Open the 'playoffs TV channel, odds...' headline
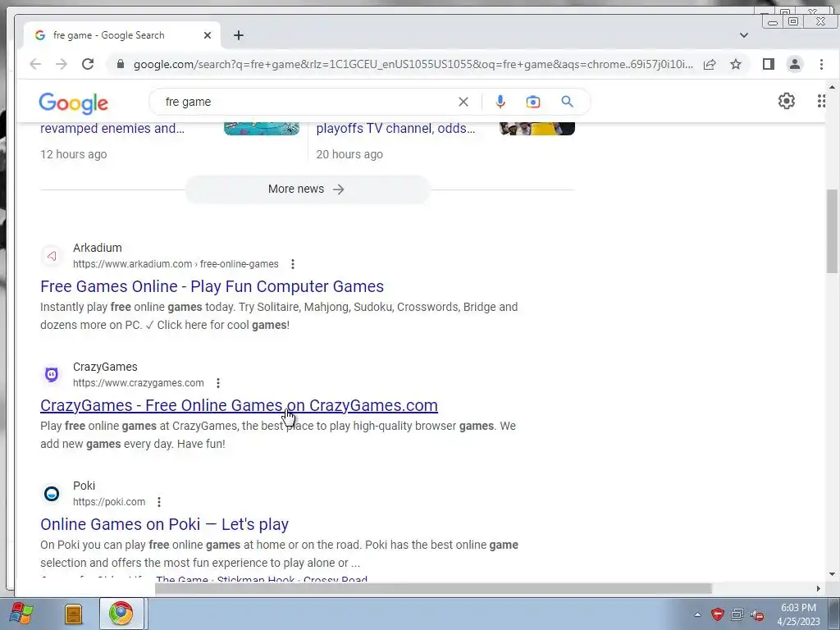 tap(395, 129)
